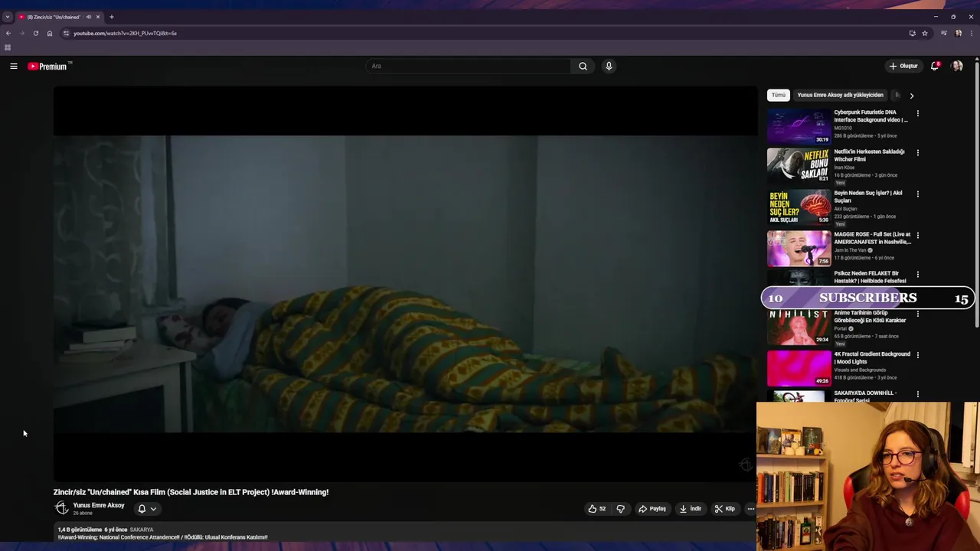
Task: Click the Oluştur create button
Action: 903,67
